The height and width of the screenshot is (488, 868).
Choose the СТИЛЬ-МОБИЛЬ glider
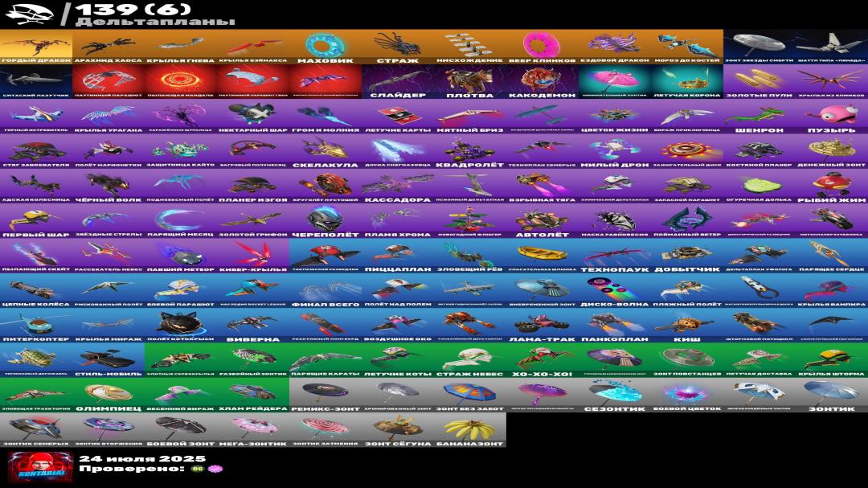108,361
